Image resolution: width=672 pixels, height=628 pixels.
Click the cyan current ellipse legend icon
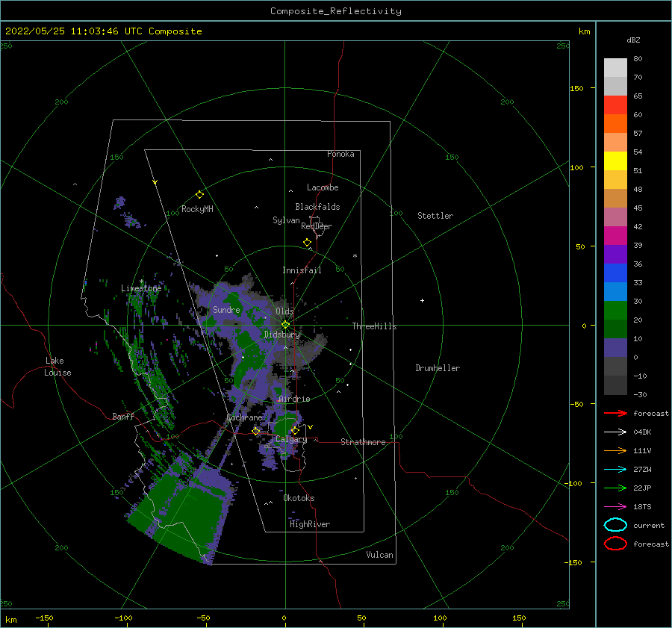click(615, 525)
